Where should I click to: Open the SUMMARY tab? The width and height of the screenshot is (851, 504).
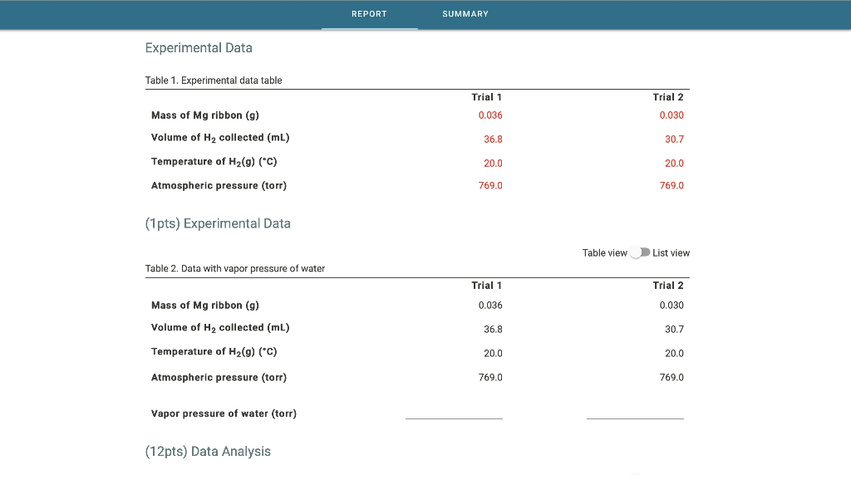pyautogui.click(x=465, y=14)
